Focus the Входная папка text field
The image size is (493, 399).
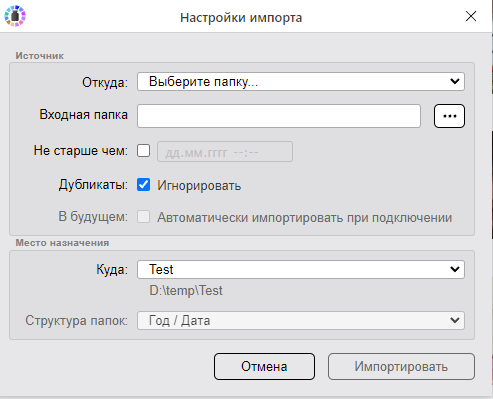[x=279, y=116]
